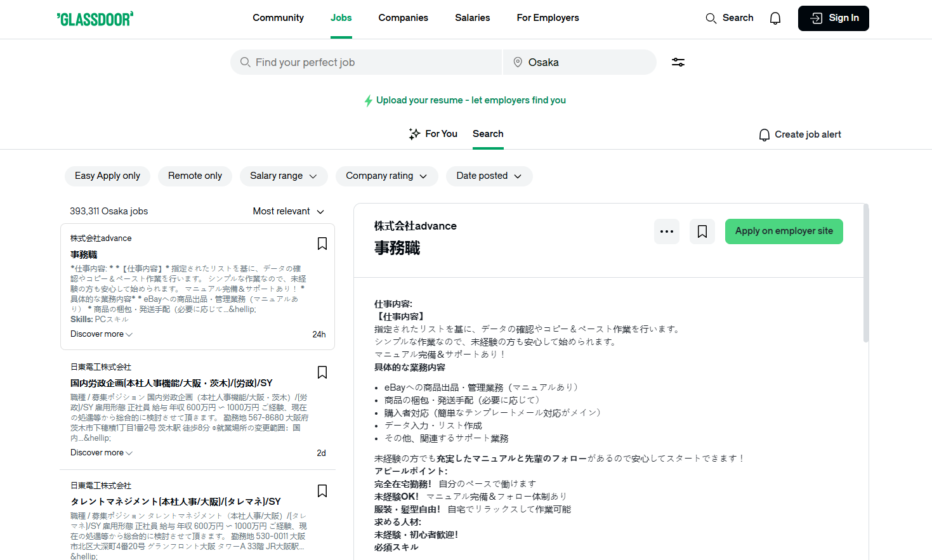Open the Salaries menu item

pos(472,18)
